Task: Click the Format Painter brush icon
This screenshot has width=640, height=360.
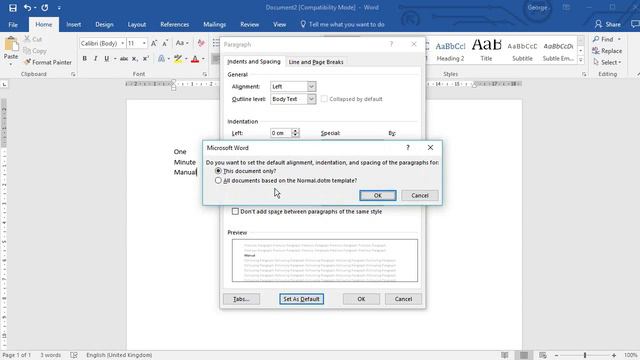Action: coord(27,62)
